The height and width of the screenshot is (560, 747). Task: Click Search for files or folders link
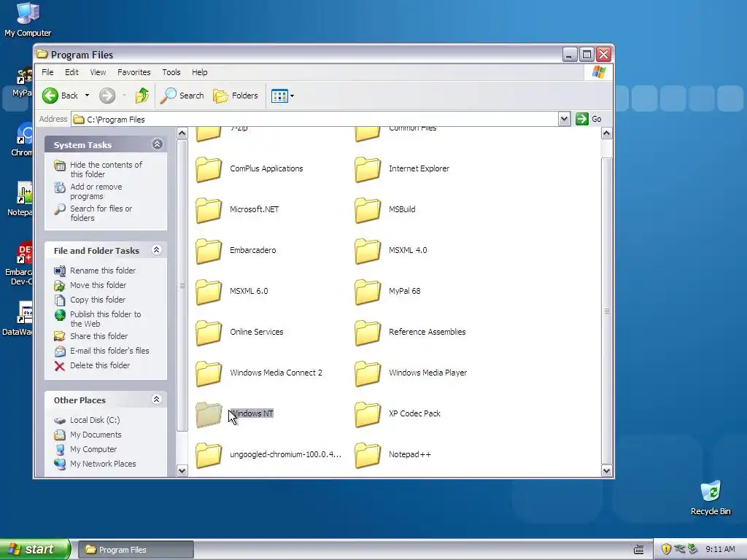tap(101, 214)
